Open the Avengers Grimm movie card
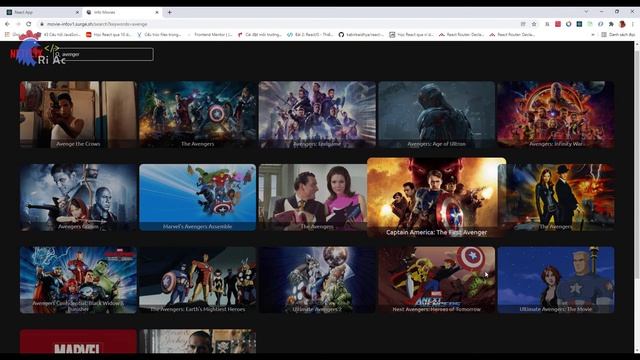 click(78, 197)
